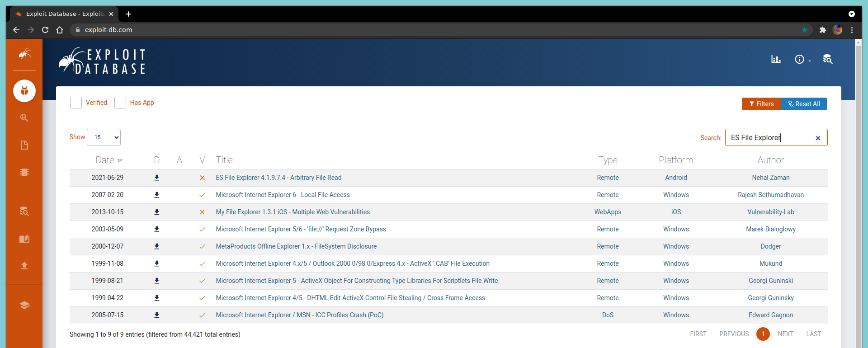Download the ES File Explorer 4.1.9.7.4 exploit
The height and width of the screenshot is (348, 868).
(157, 178)
